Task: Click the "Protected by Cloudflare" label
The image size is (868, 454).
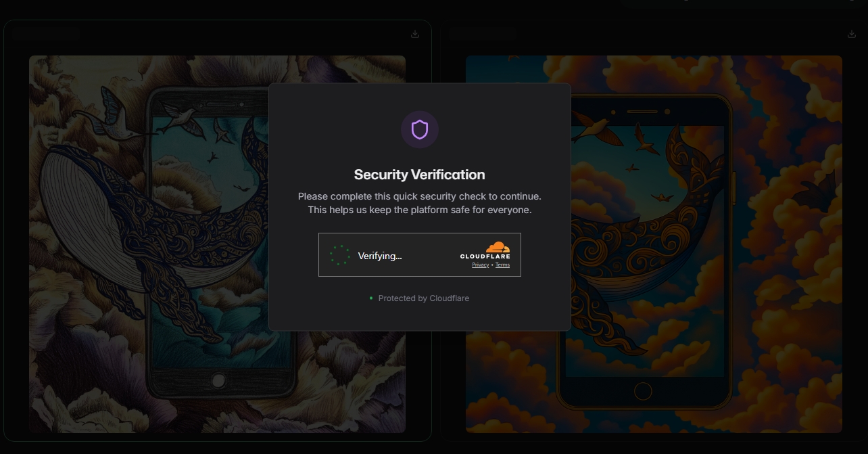Action: [x=423, y=298]
